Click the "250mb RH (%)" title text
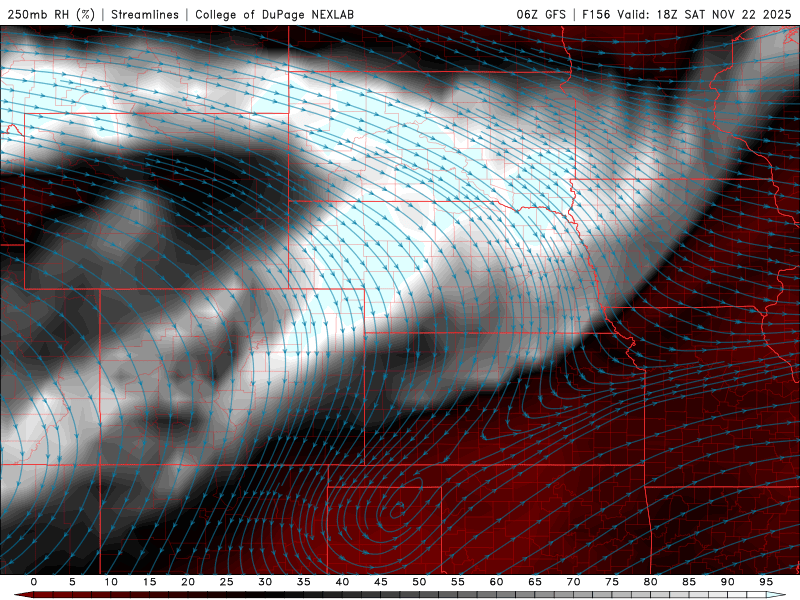This screenshot has height=600, width=800. tap(51, 14)
